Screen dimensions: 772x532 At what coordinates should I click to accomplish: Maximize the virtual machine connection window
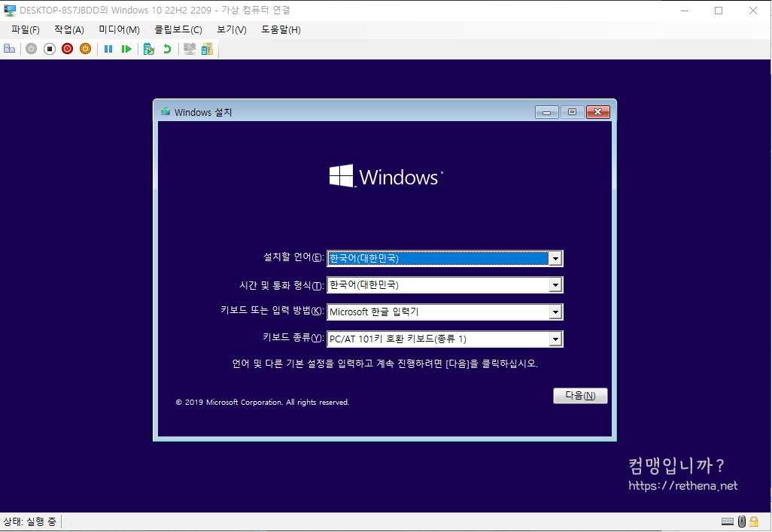point(719,11)
